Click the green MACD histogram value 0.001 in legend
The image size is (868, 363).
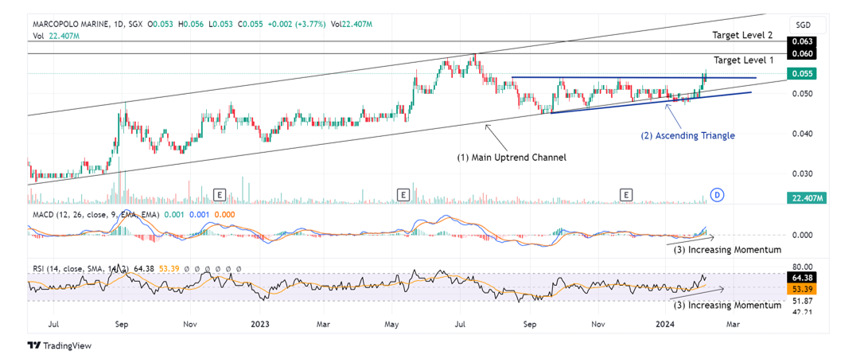[176, 214]
